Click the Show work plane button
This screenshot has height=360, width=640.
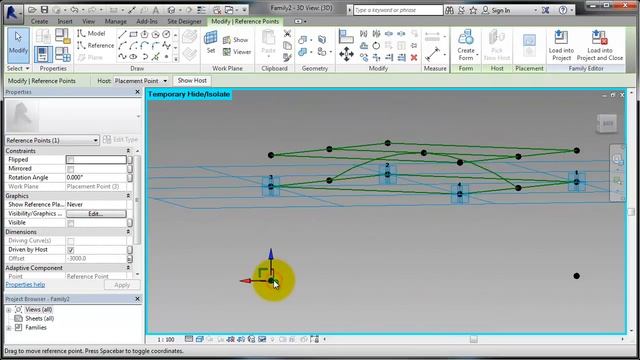[x=236, y=40]
